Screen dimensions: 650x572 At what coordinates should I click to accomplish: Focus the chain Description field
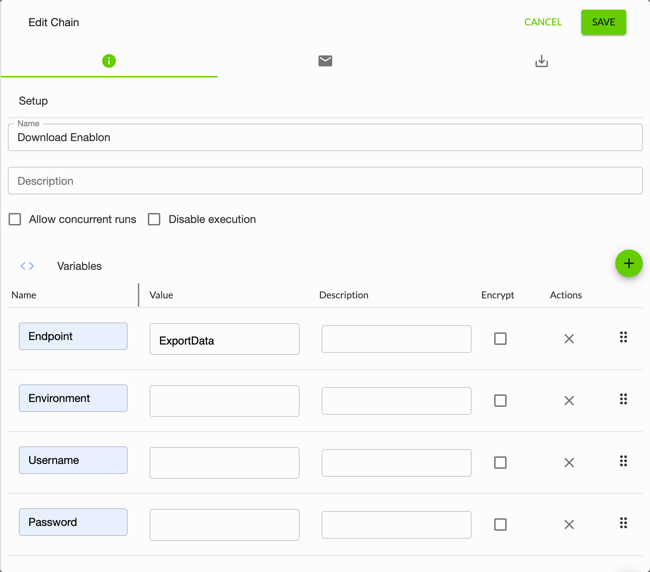click(x=325, y=181)
